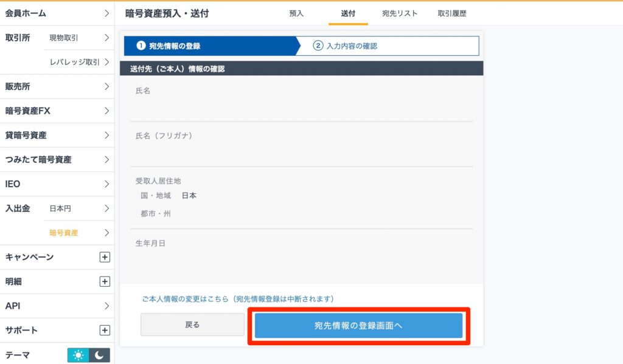Click the arrow next to 貸暗号資産
The width and height of the screenshot is (623, 364).
[x=105, y=136]
